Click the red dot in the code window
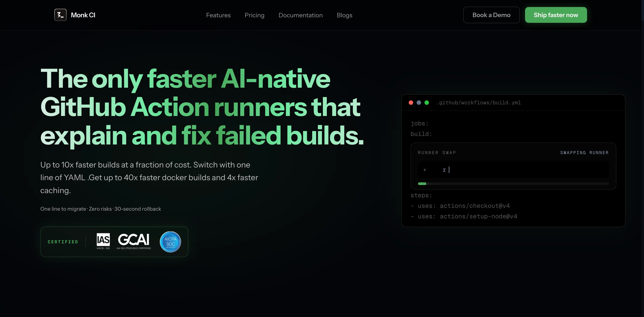 (x=411, y=103)
